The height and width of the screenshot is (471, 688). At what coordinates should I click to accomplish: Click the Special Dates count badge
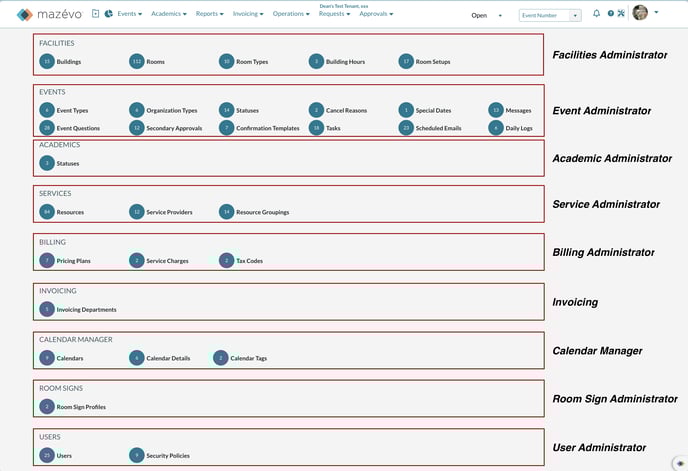(406, 110)
